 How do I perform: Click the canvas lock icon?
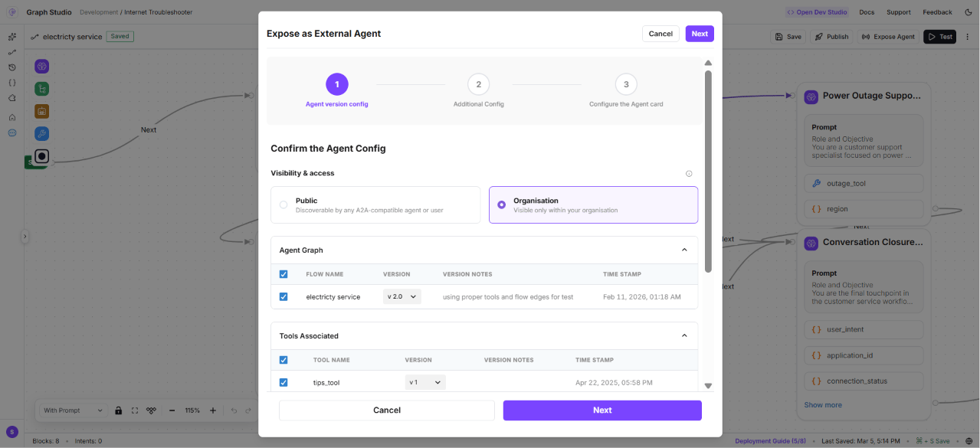click(119, 410)
